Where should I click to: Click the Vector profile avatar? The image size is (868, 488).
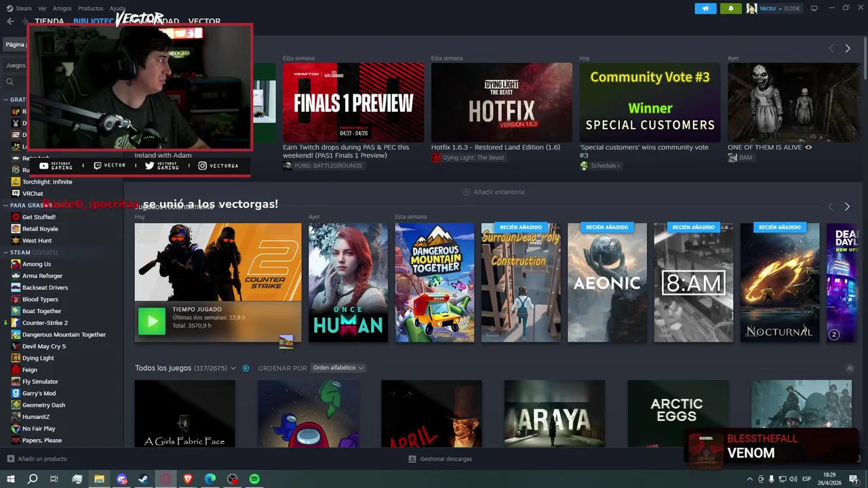click(x=751, y=9)
